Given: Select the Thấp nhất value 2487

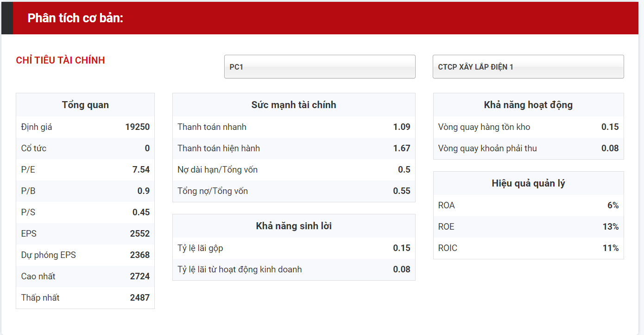Looking at the screenshot, I should pyautogui.click(x=140, y=298).
